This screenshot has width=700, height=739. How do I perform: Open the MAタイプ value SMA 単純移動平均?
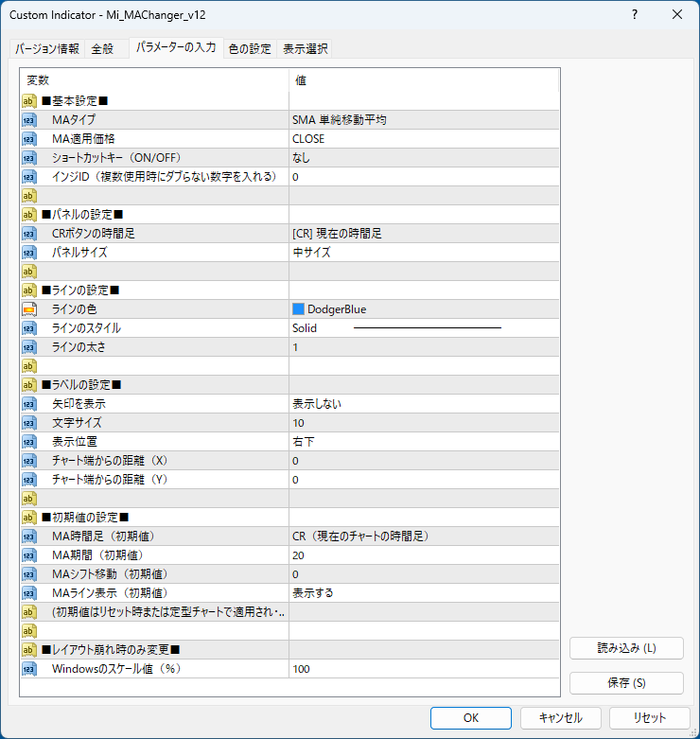pyautogui.click(x=424, y=120)
